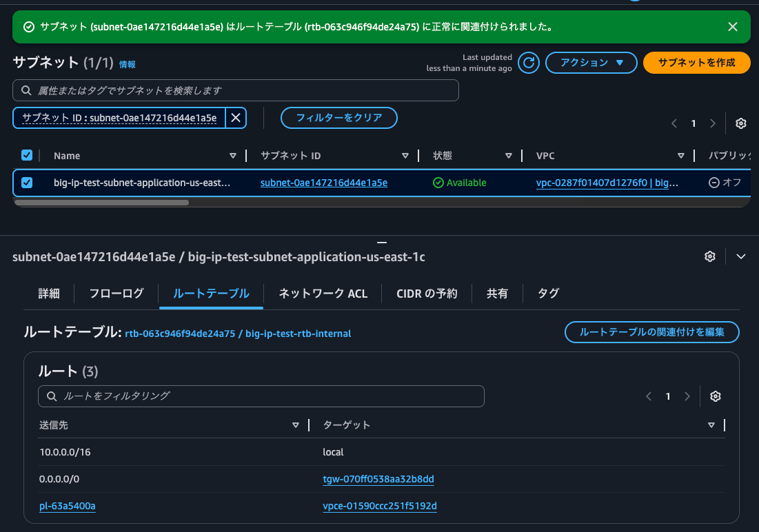
Task: Remove the subnet ID filter chip
Action: coord(235,118)
